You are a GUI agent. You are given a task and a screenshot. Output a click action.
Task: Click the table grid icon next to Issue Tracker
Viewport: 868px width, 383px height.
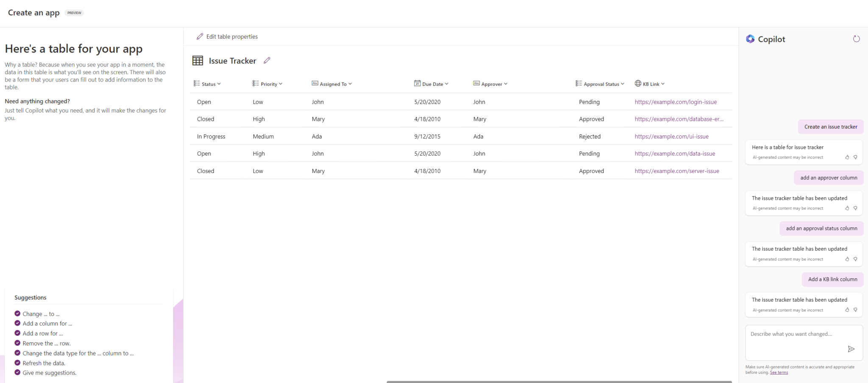pyautogui.click(x=198, y=61)
